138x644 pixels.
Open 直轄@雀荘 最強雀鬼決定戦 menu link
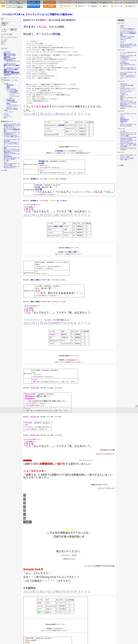pyautogui.click(x=11, y=72)
